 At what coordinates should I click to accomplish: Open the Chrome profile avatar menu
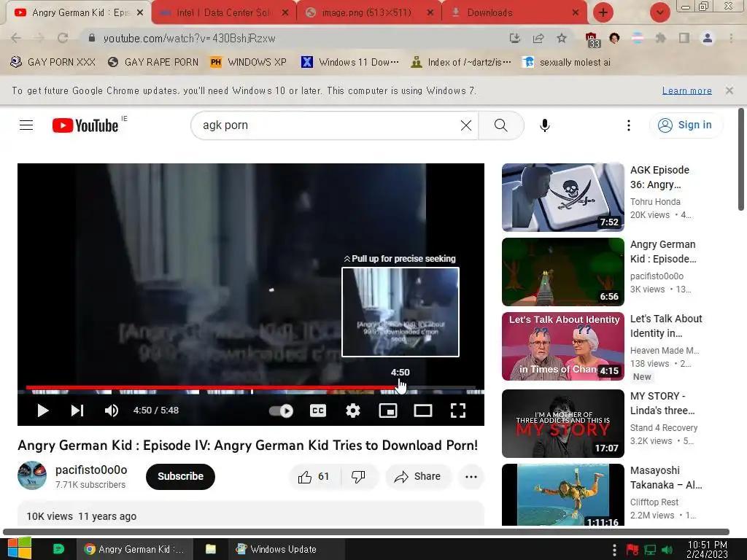[708, 38]
